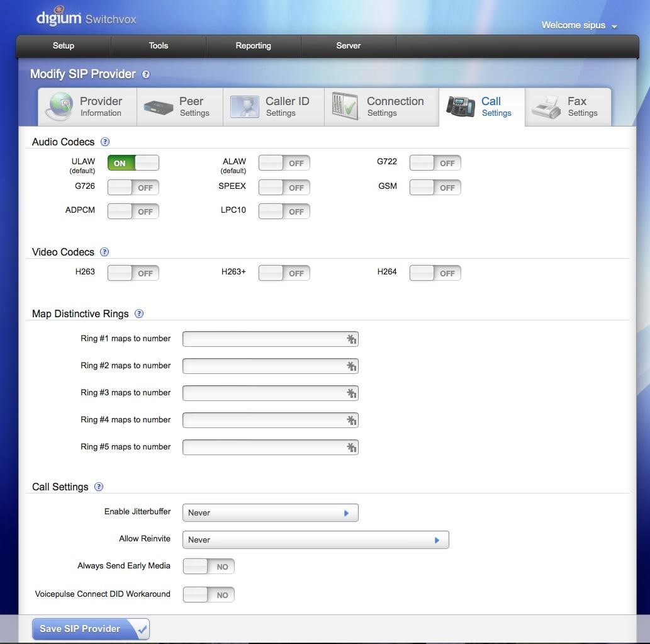Click the fax machine icon on the Fax Settings tab
Image resolution: width=650 pixels, height=644 pixels.
[x=546, y=108]
